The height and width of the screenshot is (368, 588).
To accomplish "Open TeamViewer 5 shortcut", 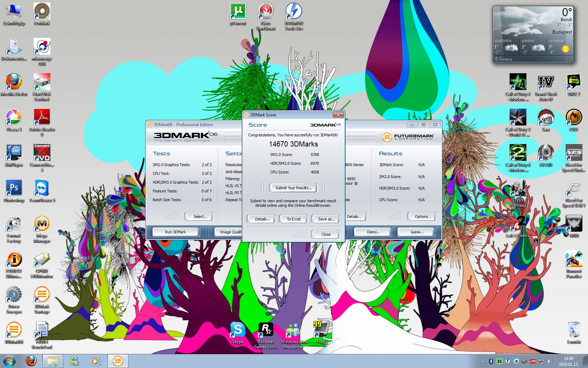I will 42,191.
